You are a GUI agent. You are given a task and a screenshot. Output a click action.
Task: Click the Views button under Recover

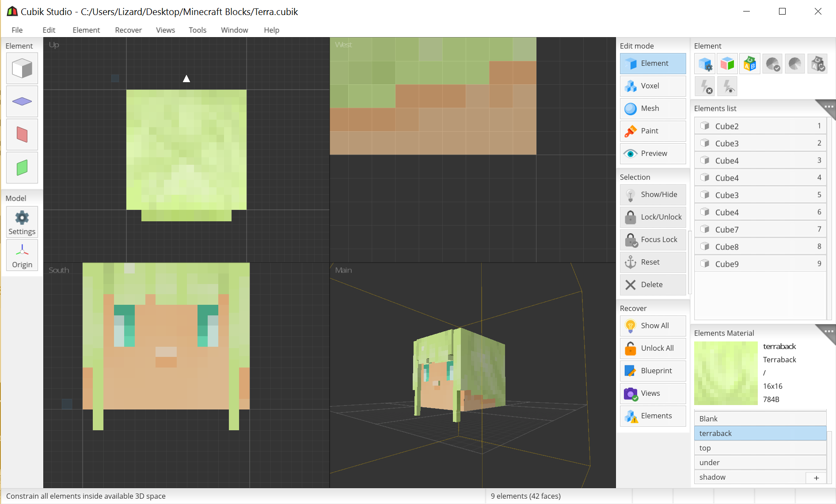pos(653,394)
